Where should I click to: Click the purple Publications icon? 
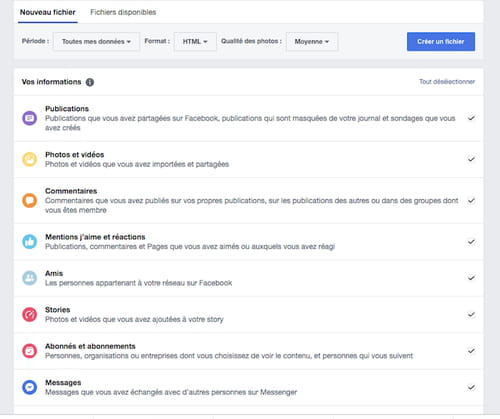pos(29,118)
